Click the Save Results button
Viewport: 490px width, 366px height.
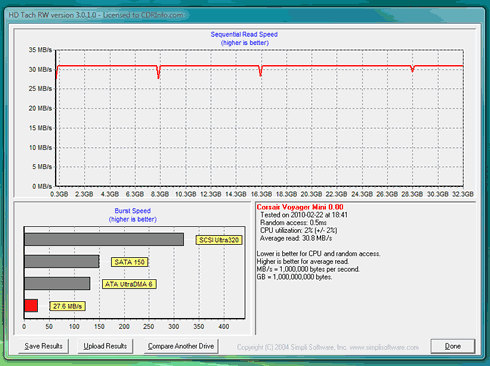click(43, 346)
